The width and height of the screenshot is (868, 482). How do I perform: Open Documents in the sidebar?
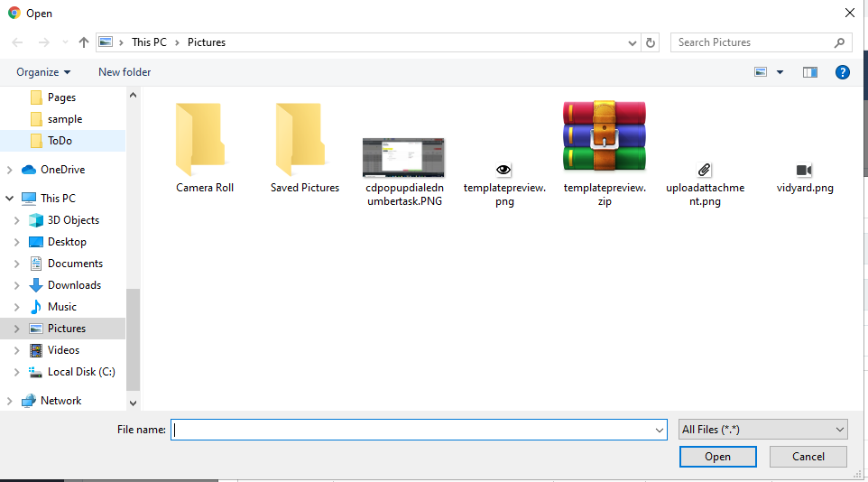coord(75,264)
